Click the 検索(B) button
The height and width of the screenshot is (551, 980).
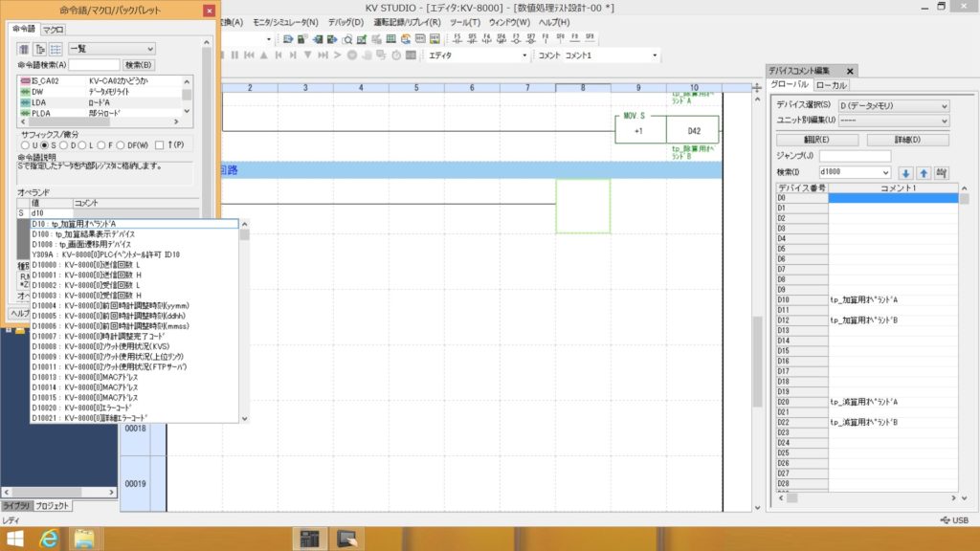tap(140, 65)
